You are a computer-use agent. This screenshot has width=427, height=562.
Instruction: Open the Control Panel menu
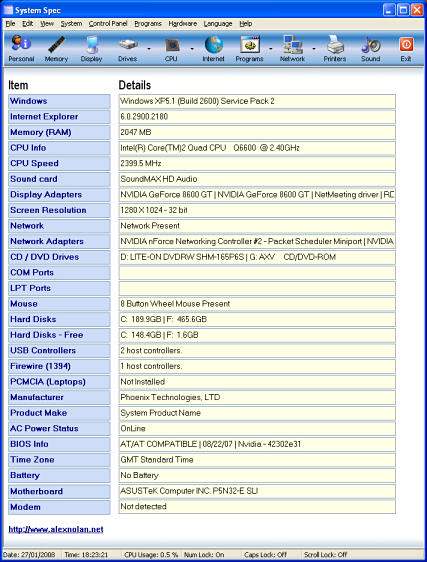108,24
